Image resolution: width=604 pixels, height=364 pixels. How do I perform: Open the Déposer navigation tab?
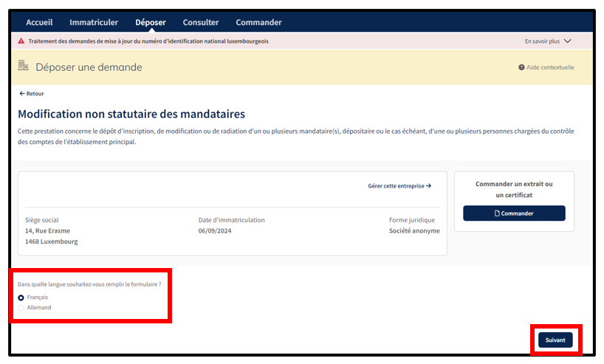pos(151,22)
